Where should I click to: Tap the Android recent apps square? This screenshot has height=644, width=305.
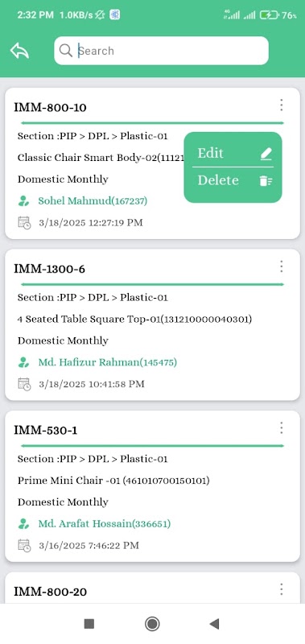pyautogui.click(x=89, y=624)
